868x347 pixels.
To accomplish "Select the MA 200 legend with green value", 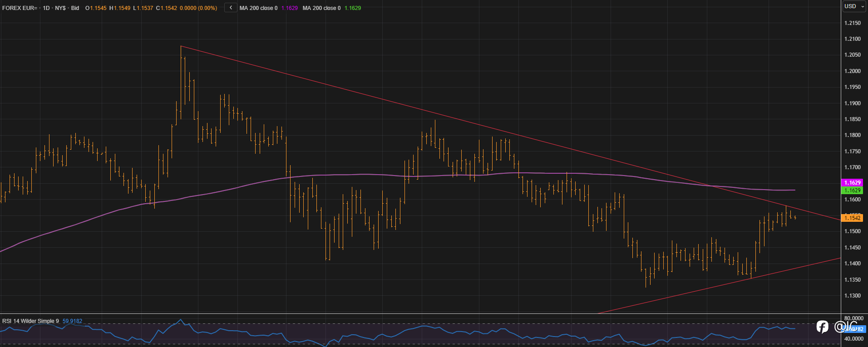I will pyautogui.click(x=332, y=8).
